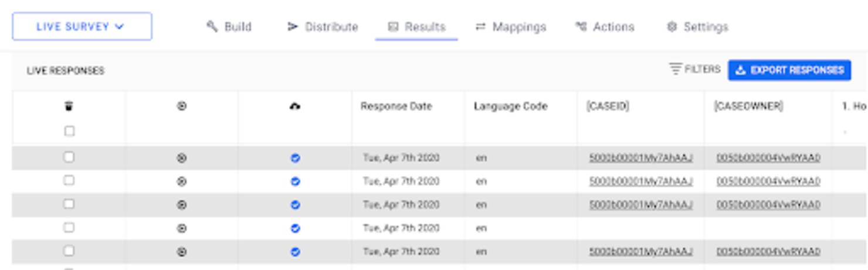
Task: Open the Actions tab
Action: (x=605, y=26)
